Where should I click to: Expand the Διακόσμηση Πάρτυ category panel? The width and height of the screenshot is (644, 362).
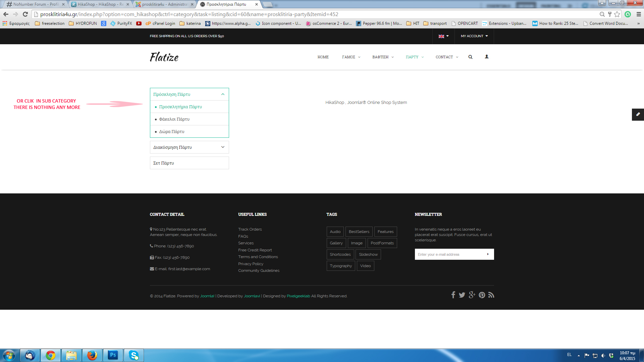pyautogui.click(x=223, y=147)
